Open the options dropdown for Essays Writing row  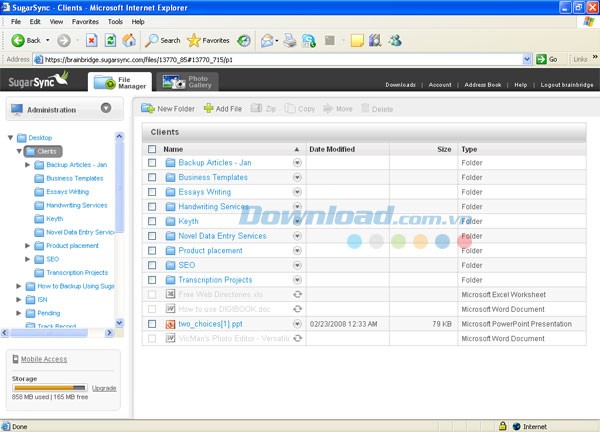point(297,192)
